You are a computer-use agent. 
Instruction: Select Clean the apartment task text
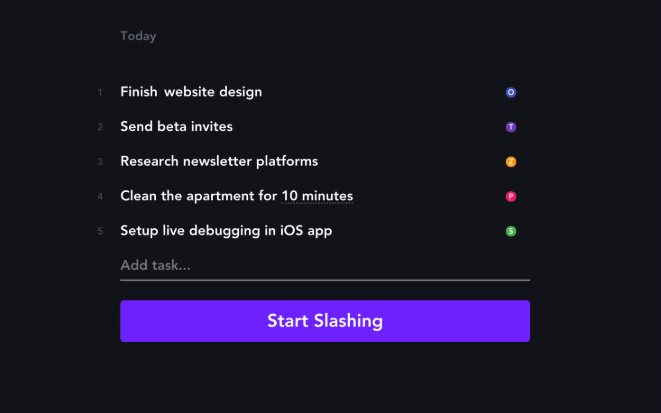(x=236, y=196)
